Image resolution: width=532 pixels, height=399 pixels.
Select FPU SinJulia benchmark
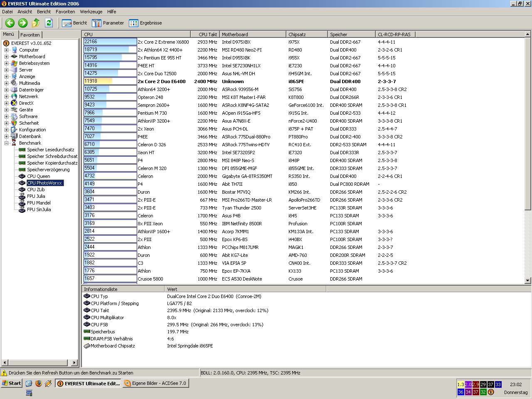click(39, 209)
